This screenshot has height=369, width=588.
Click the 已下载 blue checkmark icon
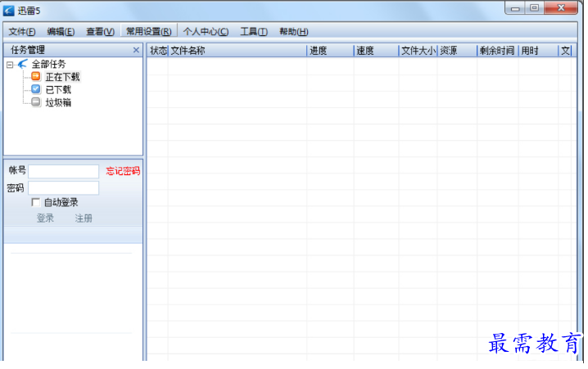36,89
